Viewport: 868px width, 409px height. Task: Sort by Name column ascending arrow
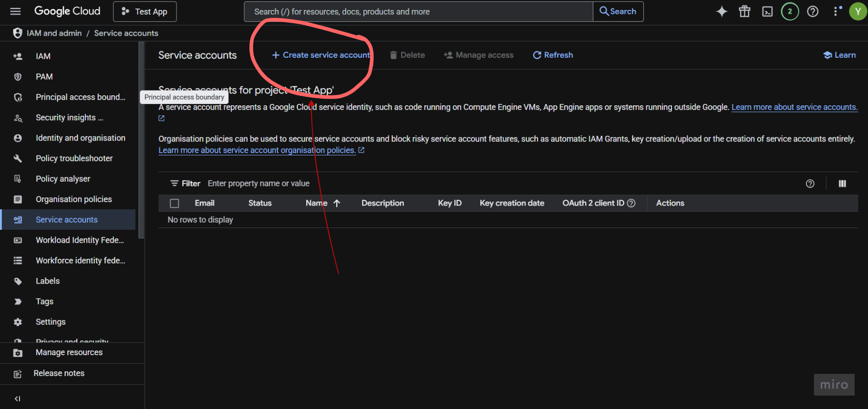(x=337, y=203)
